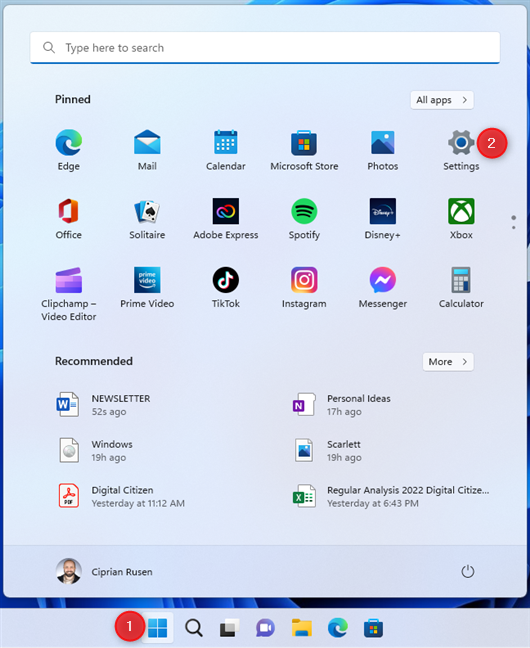The width and height of the screenshot is (530, 648).
Task: Launch the Calculator app
Action: pos(461,287)
